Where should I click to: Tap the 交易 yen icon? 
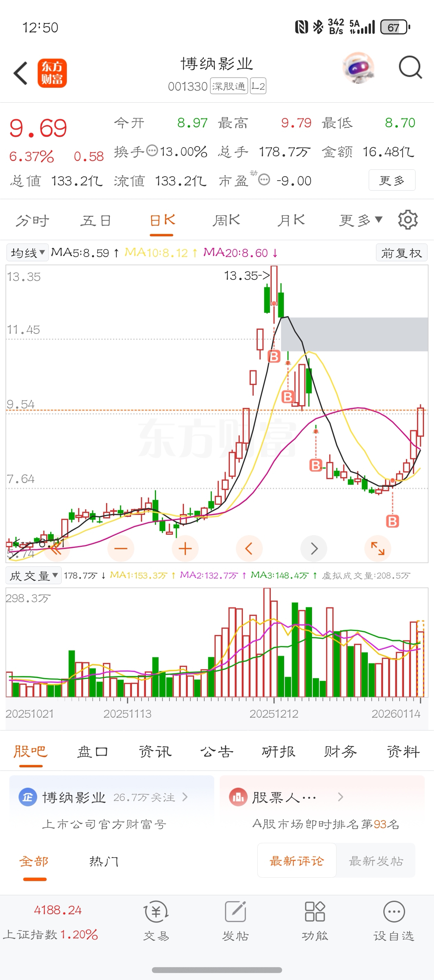[x=156, y=911]
